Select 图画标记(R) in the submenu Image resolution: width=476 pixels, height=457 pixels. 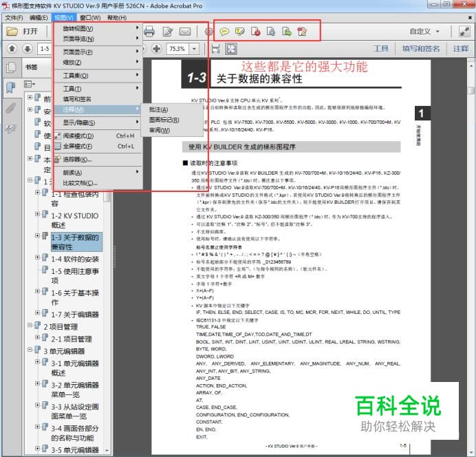[x=172, y=120]
